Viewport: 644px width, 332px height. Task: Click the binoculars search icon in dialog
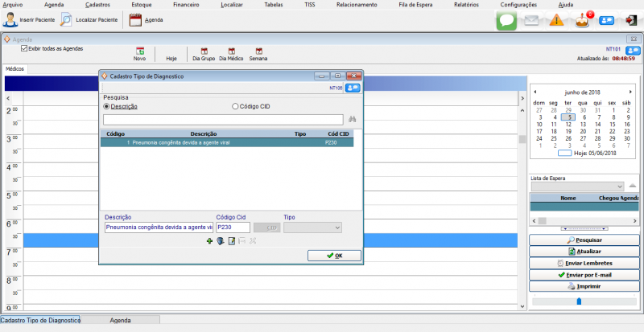[352, 119]
